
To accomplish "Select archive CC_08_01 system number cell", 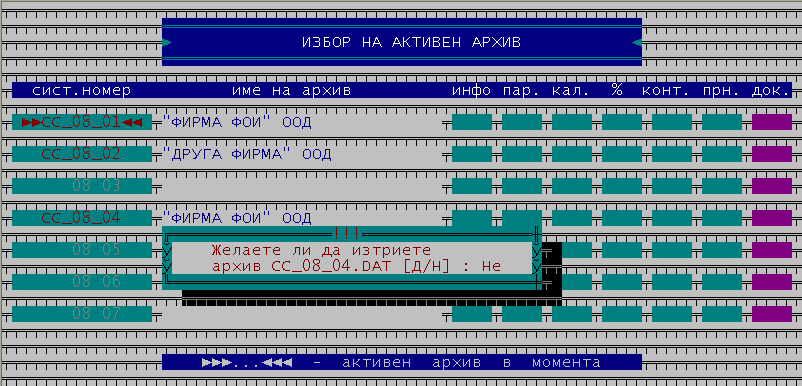I will 82,122.
